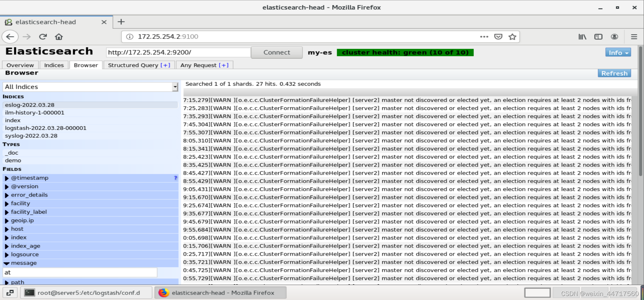644x300 pixels.
Task: Click the browser forward arrow
Action: (x=27, y=37)
